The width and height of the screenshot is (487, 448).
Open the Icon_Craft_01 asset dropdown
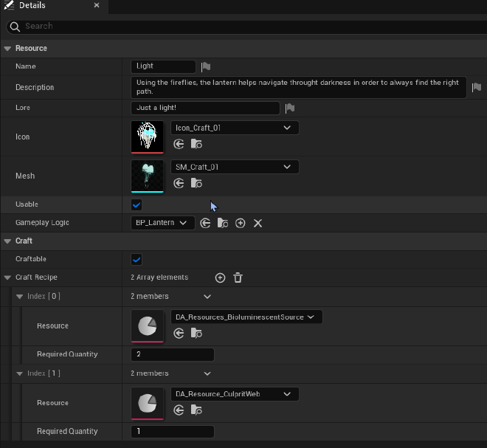[x=235, y=128]
